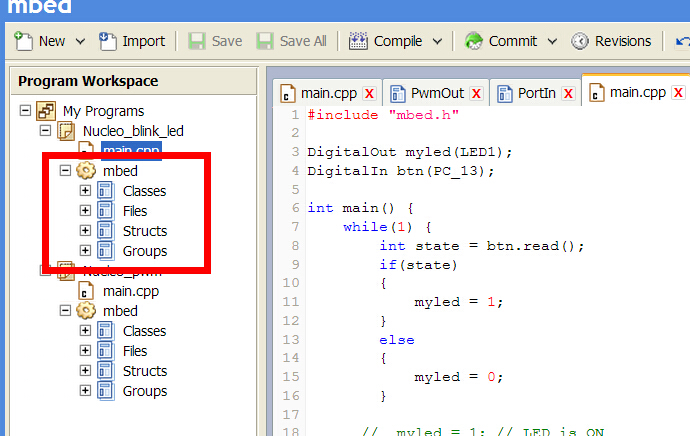Click Groups doc icon in second mbed
690x436 pixels.
[x=106, y=391]
